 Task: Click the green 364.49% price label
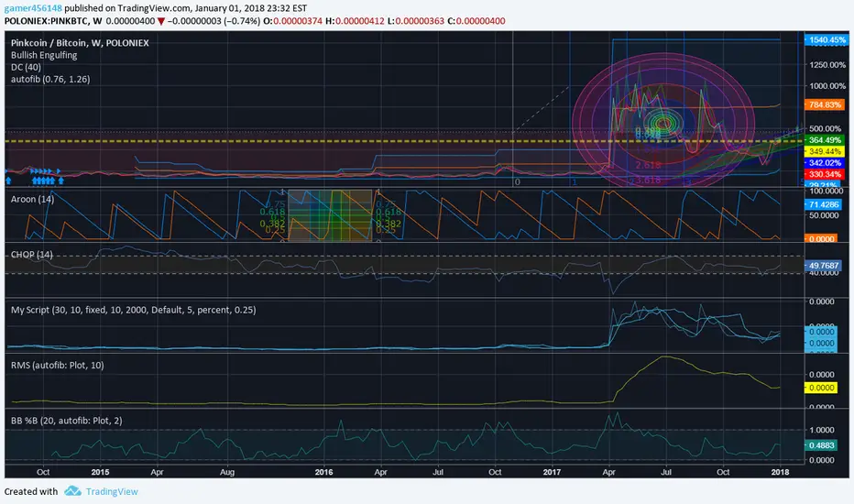[x=825, y=140]
